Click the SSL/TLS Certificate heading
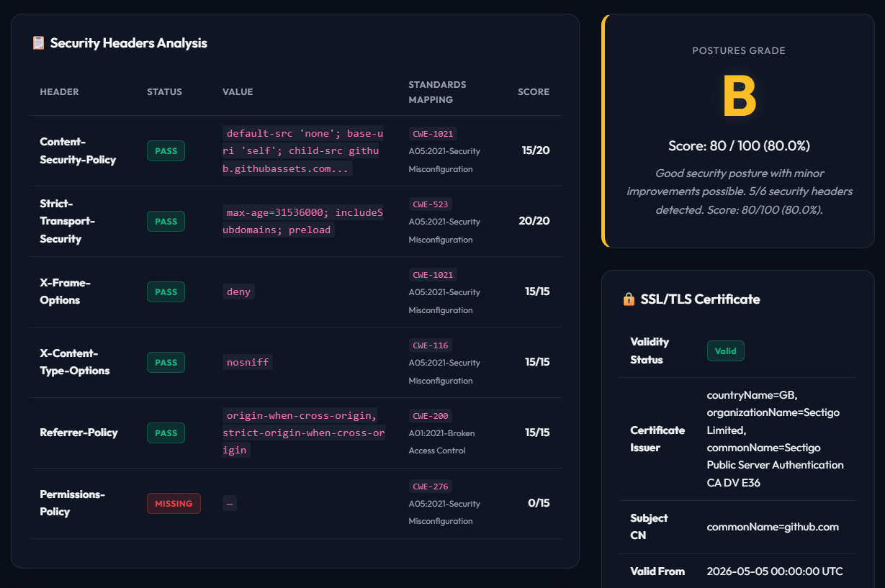This screenshot has height=588, width=885. [700, 299]
